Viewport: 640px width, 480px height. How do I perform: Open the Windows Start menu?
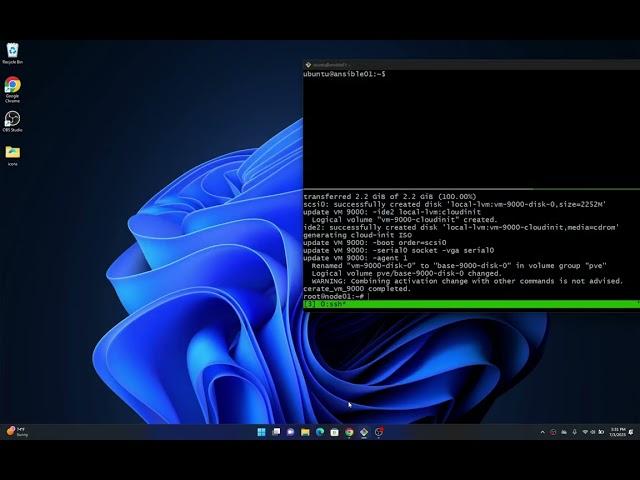click(262, 432)
